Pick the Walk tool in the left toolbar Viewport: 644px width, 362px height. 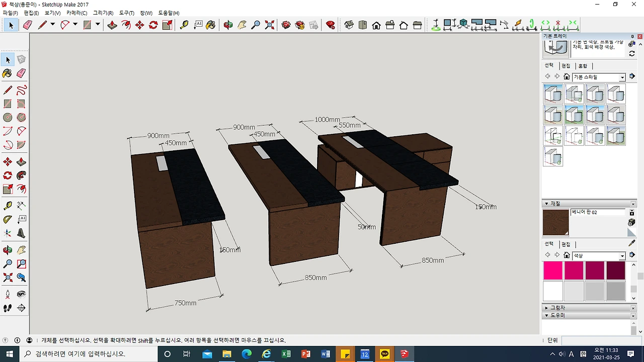tap(8, 308)
